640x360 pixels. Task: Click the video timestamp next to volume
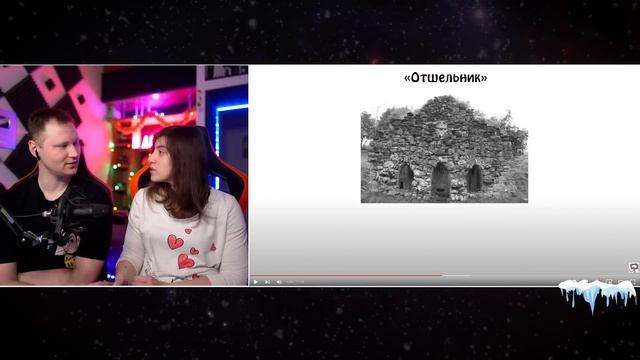295,282
